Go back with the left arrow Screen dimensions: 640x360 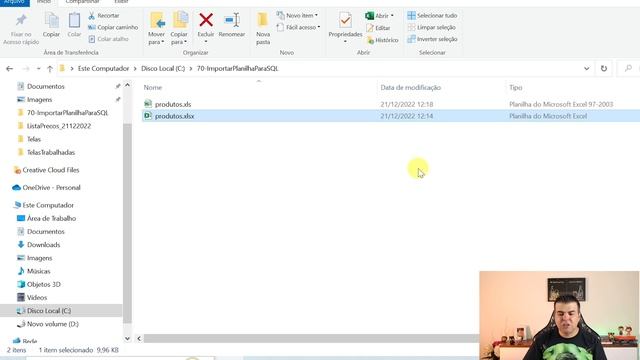coord(9,69)
